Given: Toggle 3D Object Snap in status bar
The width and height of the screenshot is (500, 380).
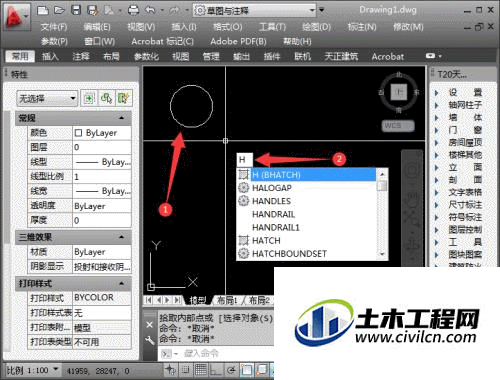Looking at the screenshot, I should coord(262,369).
